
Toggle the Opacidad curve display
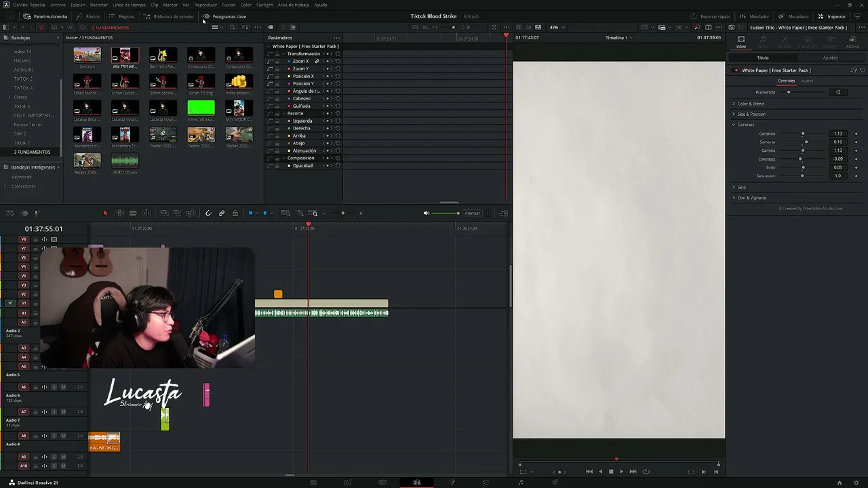coord(270,166)
